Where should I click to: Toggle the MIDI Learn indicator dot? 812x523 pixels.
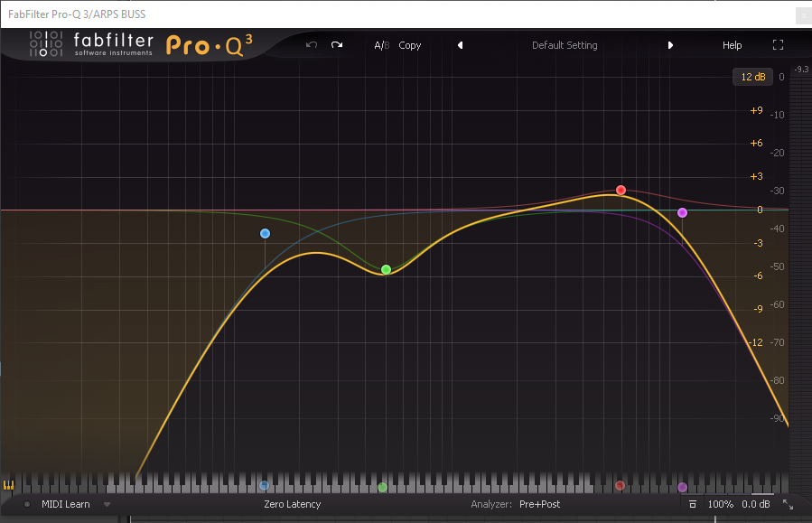point(28,504)
